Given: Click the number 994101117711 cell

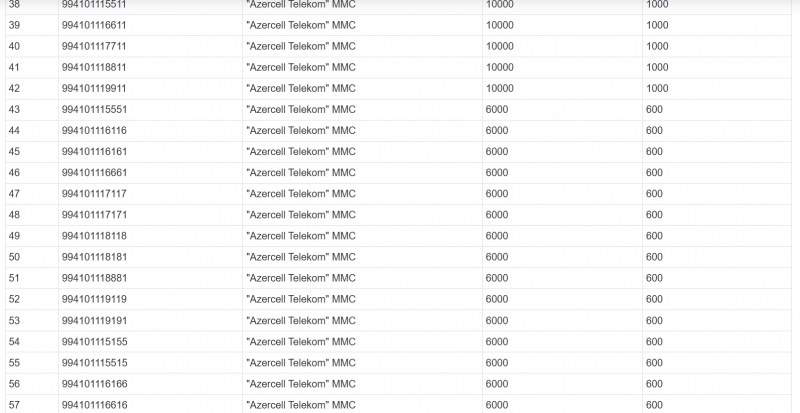Looking at the screenshot, I should (94, 46).
